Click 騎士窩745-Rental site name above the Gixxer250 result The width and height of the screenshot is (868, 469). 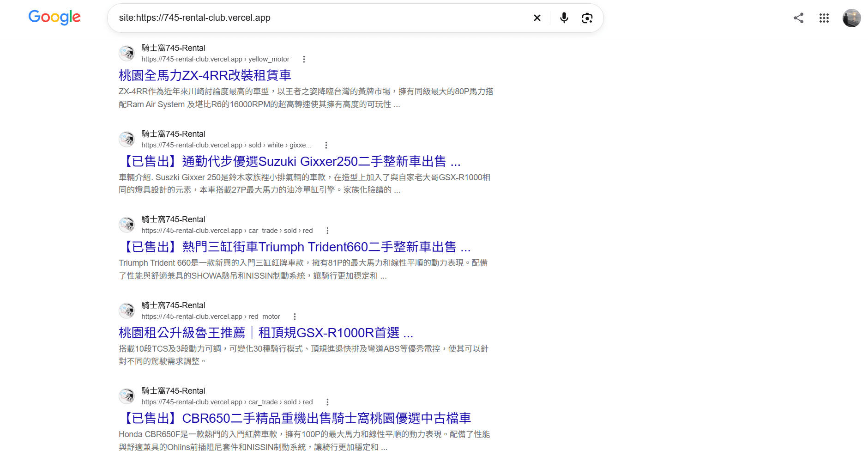pyautogui.click(x=173, y=134)
